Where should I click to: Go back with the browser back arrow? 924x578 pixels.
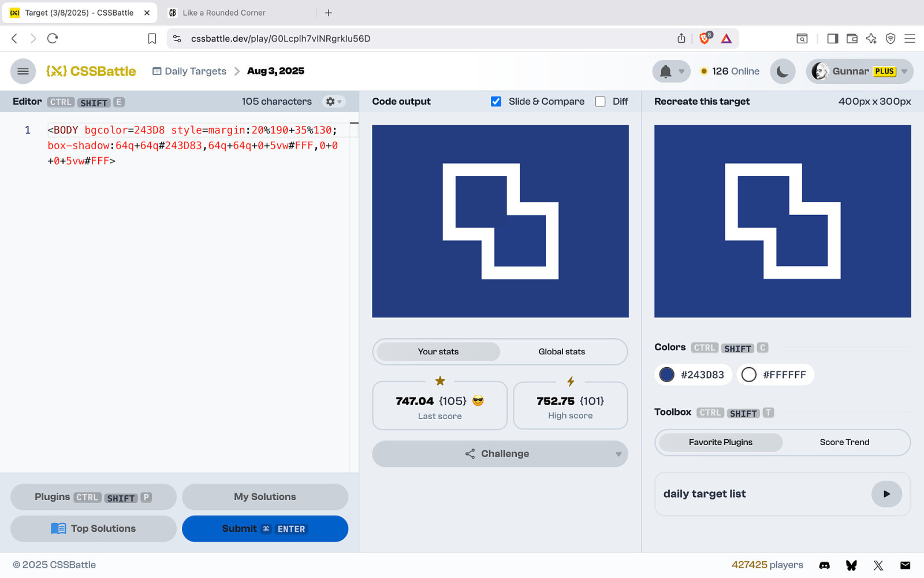tap(14, 39)
